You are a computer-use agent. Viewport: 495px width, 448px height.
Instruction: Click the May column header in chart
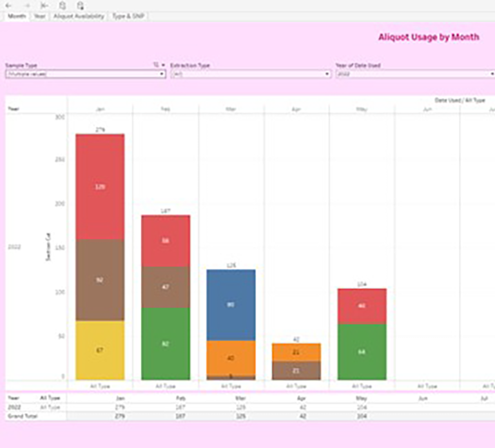[x=362, y=110]
